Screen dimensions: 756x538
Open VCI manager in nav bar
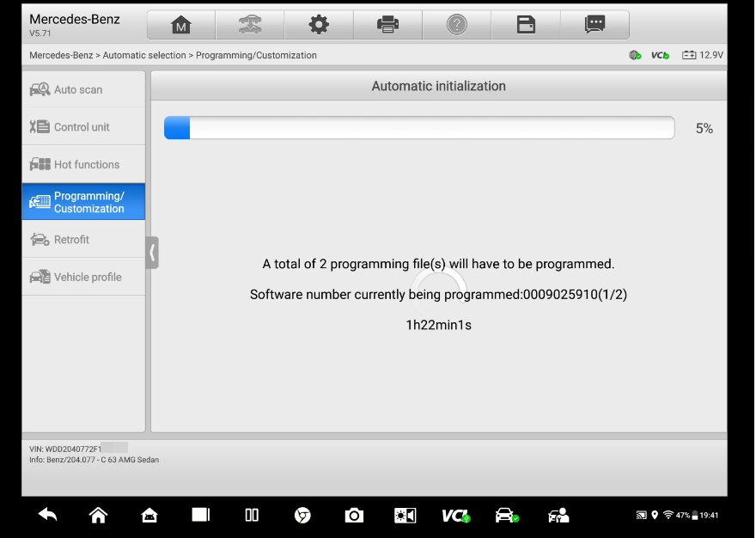point(455,516)
